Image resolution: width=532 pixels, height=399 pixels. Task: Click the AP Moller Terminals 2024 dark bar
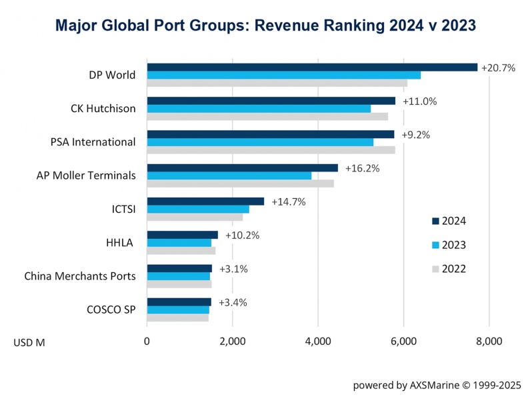[x=243, y=168]
